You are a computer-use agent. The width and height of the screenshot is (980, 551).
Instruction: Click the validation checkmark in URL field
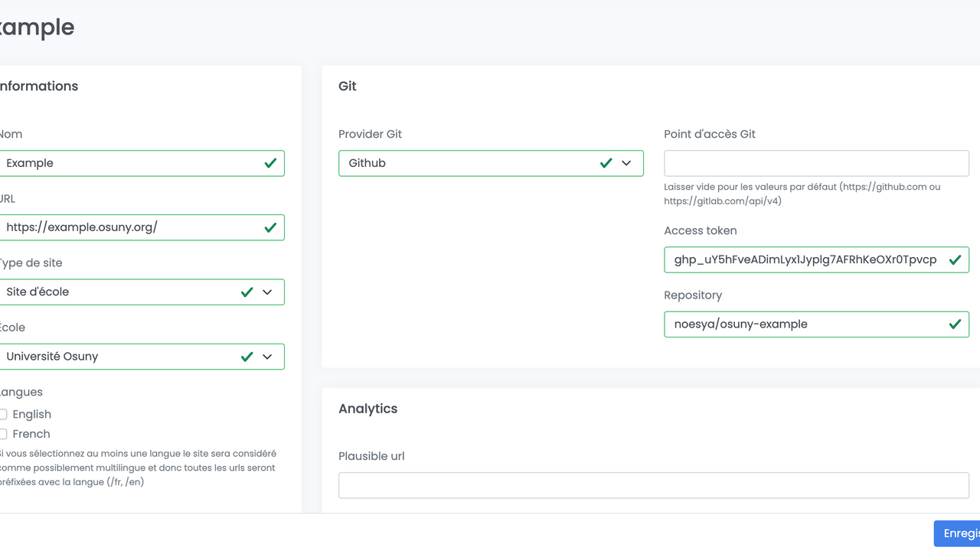(x=270, y=227)
